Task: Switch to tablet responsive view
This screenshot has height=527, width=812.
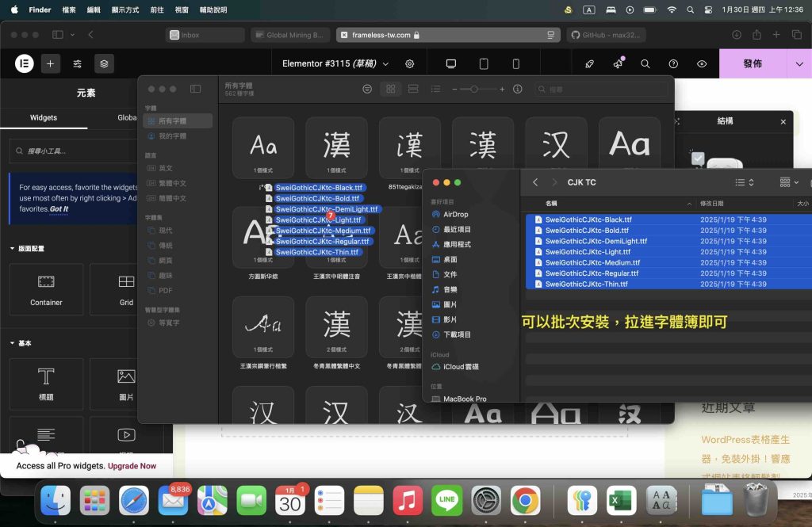Action: [x=484, y=63]
